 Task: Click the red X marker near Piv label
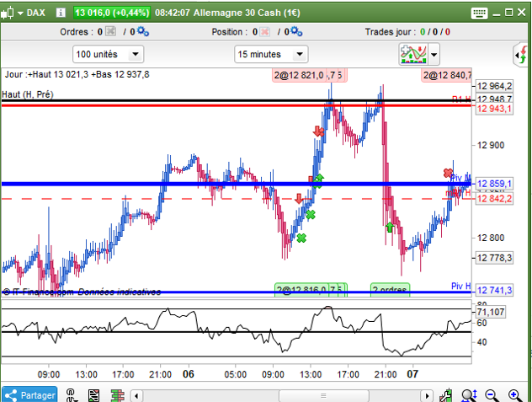point(448,173)
